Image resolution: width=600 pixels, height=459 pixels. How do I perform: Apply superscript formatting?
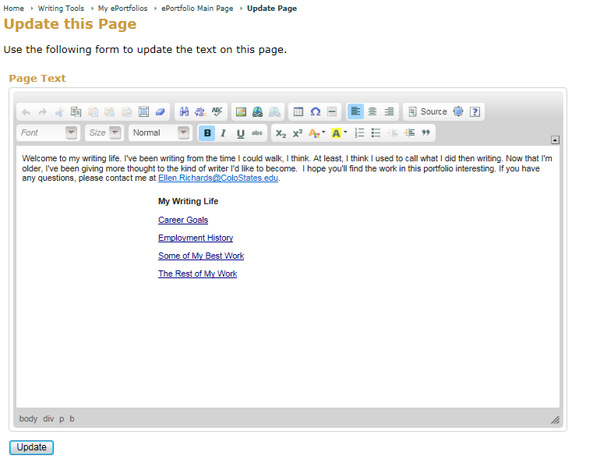pyautogui.click(x=297, y=133)
